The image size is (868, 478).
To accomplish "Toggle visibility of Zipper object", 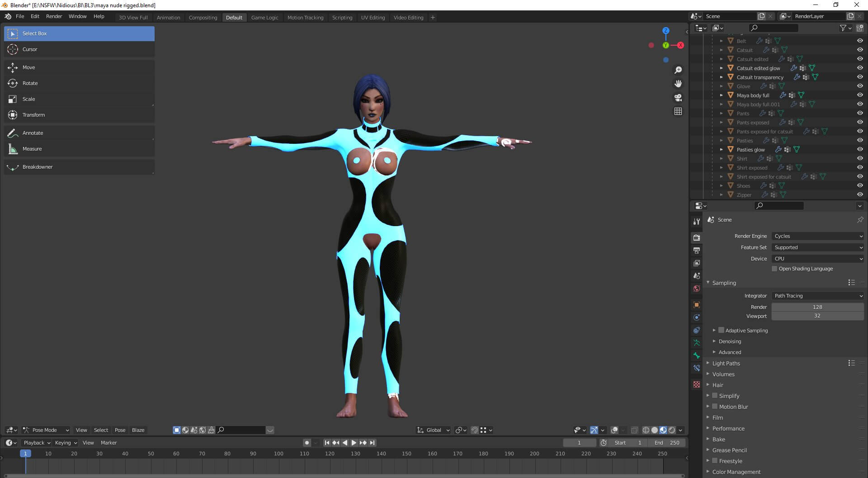I will click(860, 194).
